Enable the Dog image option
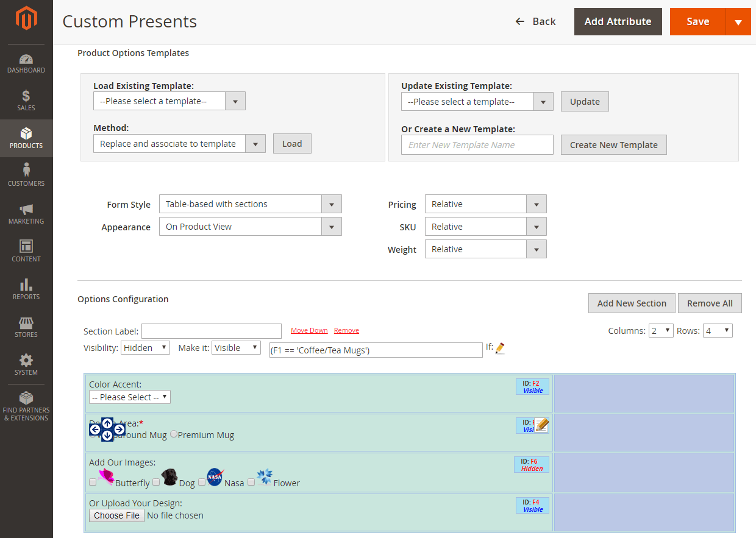 click(156, 482)
